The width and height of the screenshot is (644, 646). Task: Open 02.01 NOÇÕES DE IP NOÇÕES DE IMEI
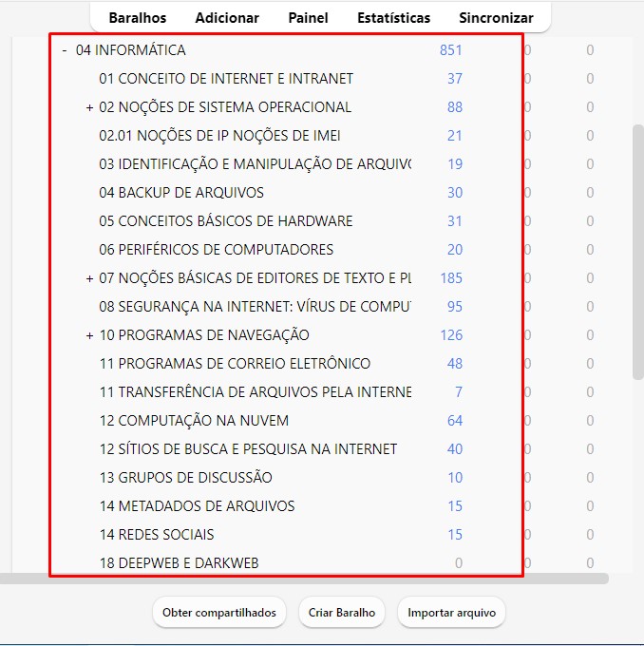pyautogui.click(x=219, y=136)
